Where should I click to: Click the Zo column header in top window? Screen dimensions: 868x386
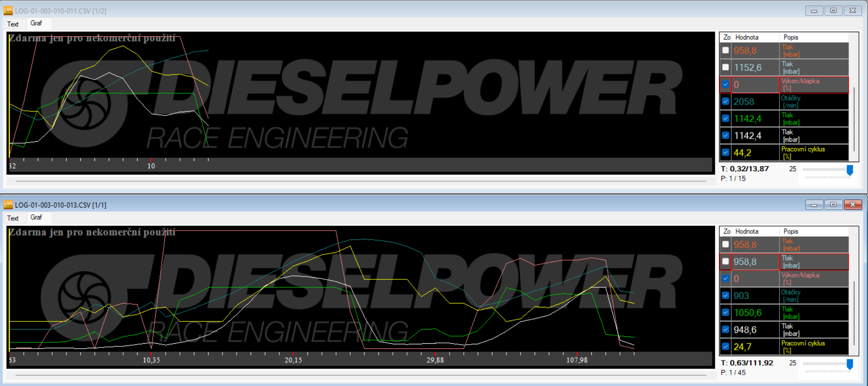point(727,37)
